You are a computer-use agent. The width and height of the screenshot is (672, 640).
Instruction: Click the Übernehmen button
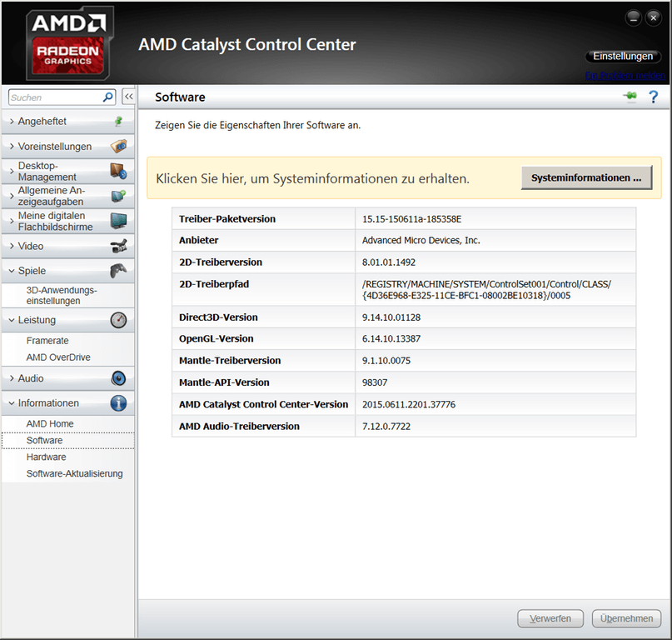click(626, 618)
